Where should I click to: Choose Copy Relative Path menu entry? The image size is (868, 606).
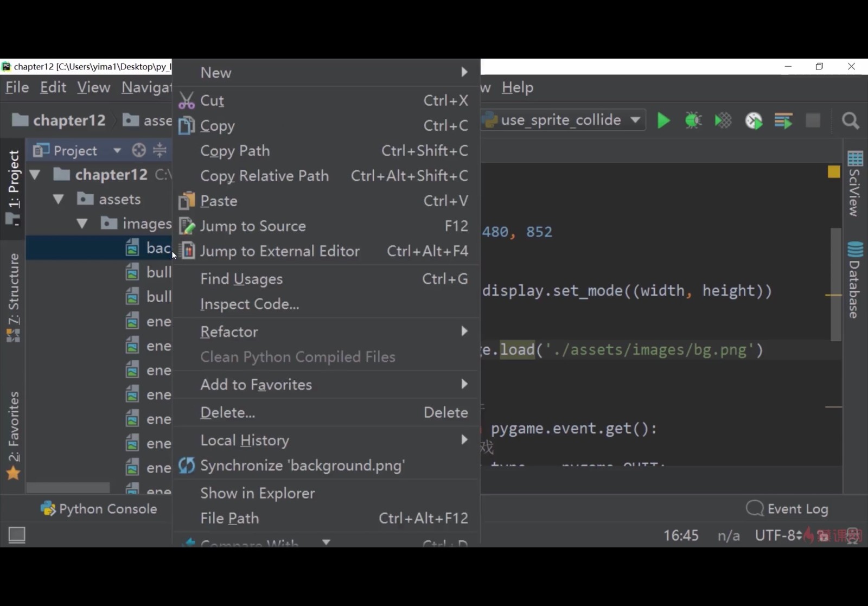[x=326, y=176]
